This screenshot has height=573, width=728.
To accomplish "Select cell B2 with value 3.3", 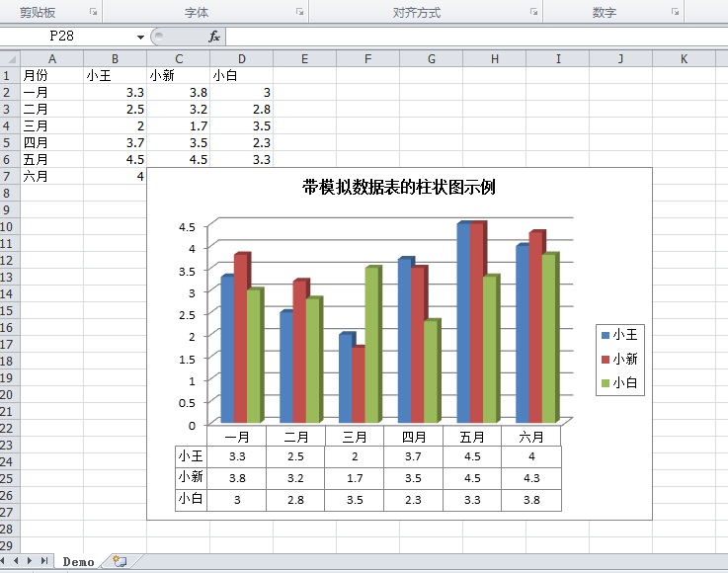I will [x=116, y=93].
